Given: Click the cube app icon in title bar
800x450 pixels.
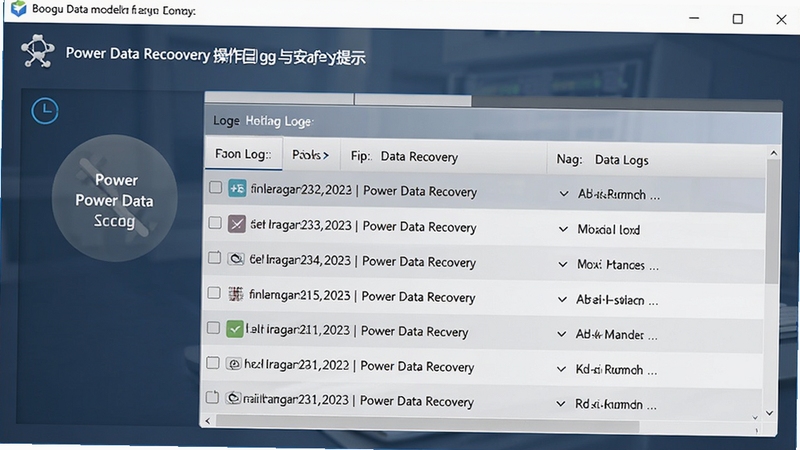Looking at the screenshot, I should pyautogui.click(x=18, y=8).
